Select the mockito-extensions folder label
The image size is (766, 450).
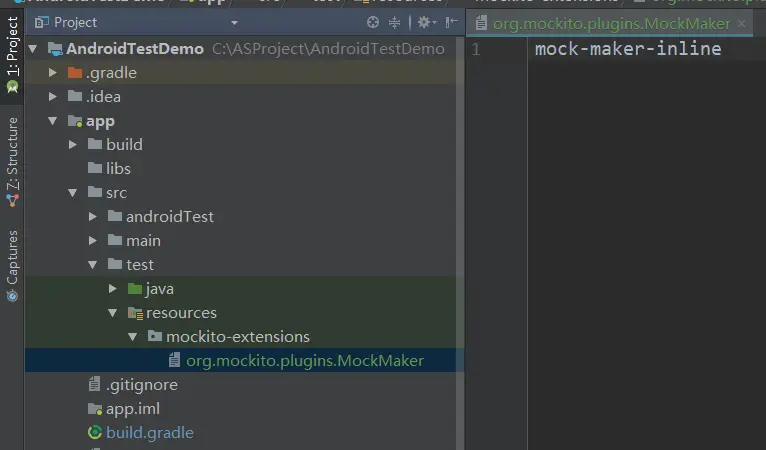238,337
